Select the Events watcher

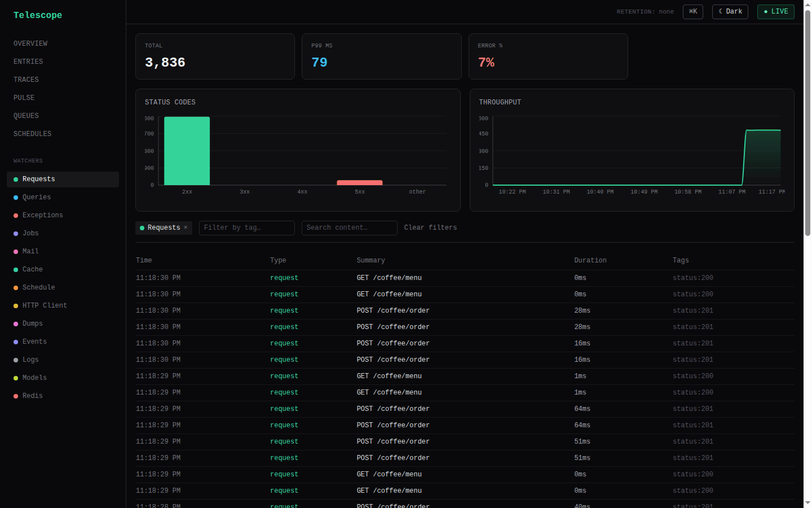63,341
